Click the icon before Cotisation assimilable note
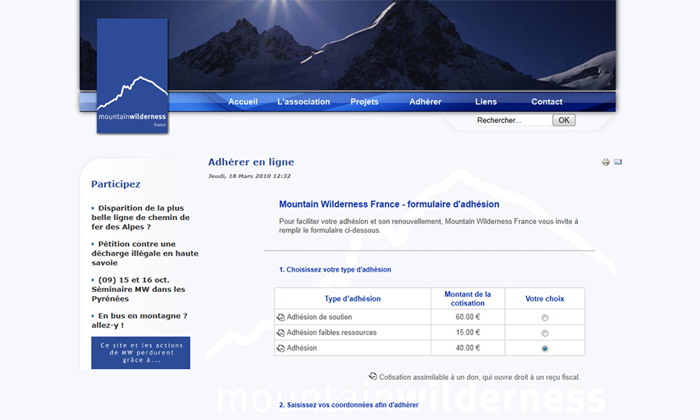The width and height of the screenshot is (700, 420). (373, 376)
